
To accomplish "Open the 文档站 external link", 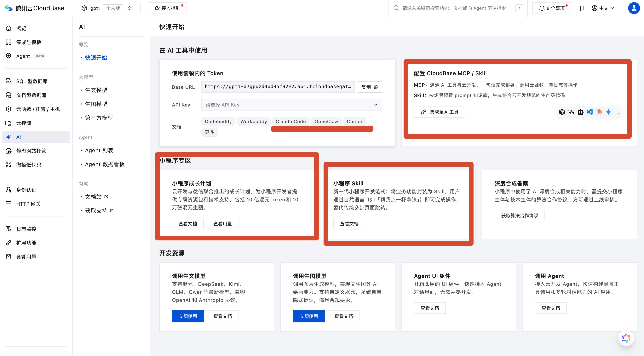I will (96, 197).
